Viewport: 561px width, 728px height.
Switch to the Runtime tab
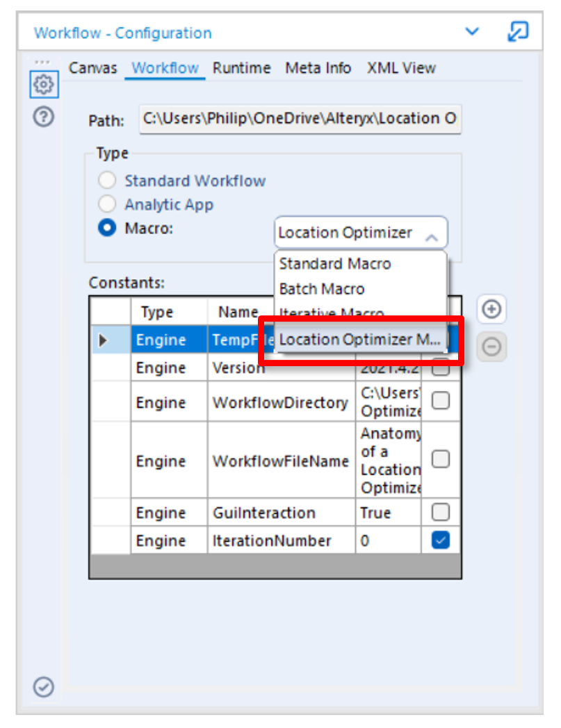pyautogui.click(x=241, y=68)
